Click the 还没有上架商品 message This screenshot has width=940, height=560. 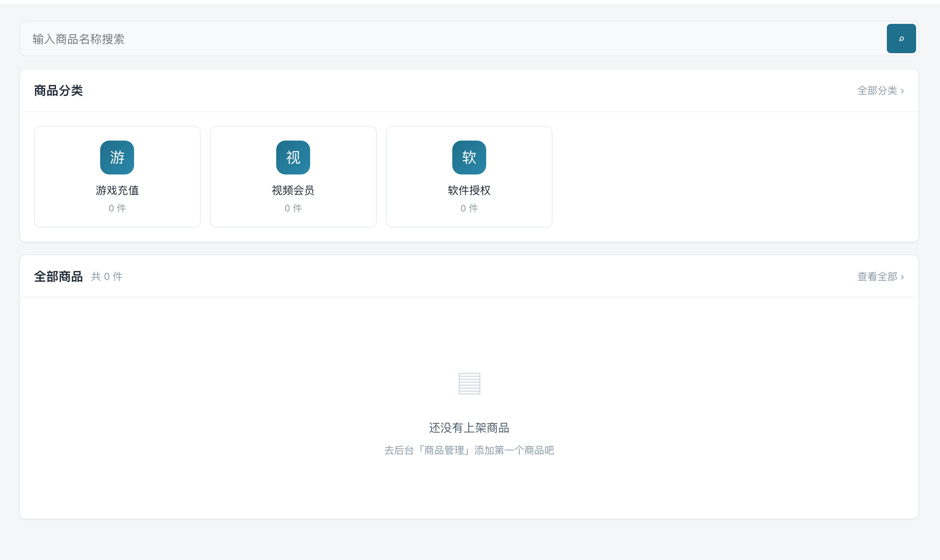[469, 428]
